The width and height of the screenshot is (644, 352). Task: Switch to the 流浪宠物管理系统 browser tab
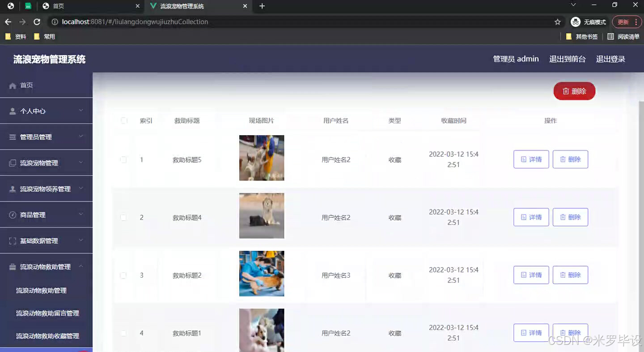(x=198, y=6)
